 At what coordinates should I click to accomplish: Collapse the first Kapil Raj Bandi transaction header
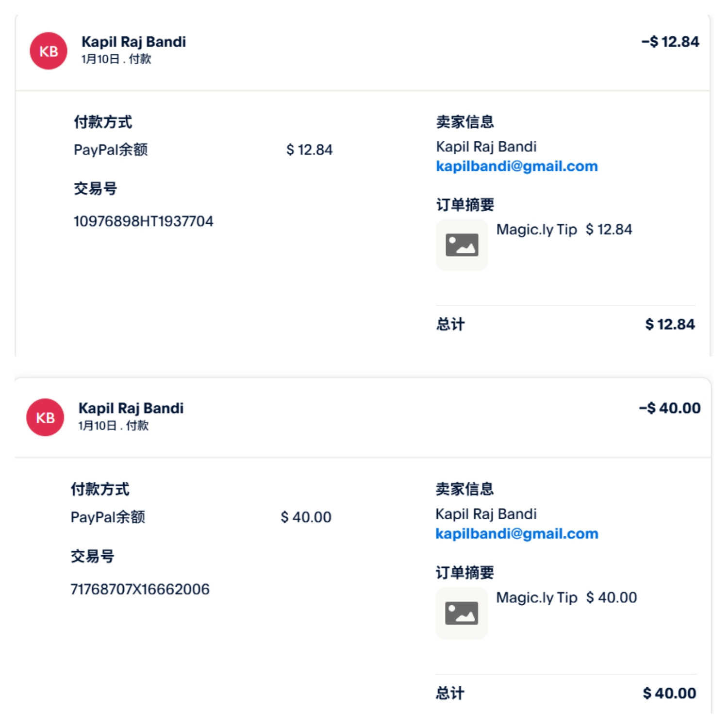(363, 52)
